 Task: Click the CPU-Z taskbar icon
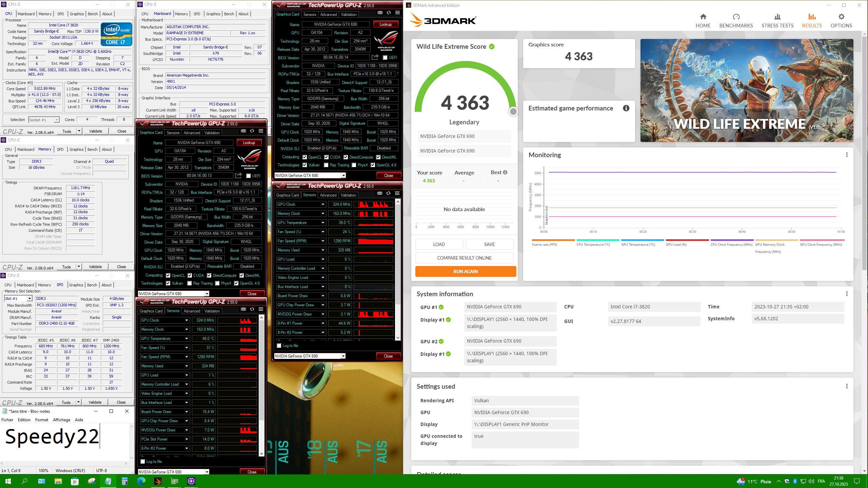click(191, 481)
